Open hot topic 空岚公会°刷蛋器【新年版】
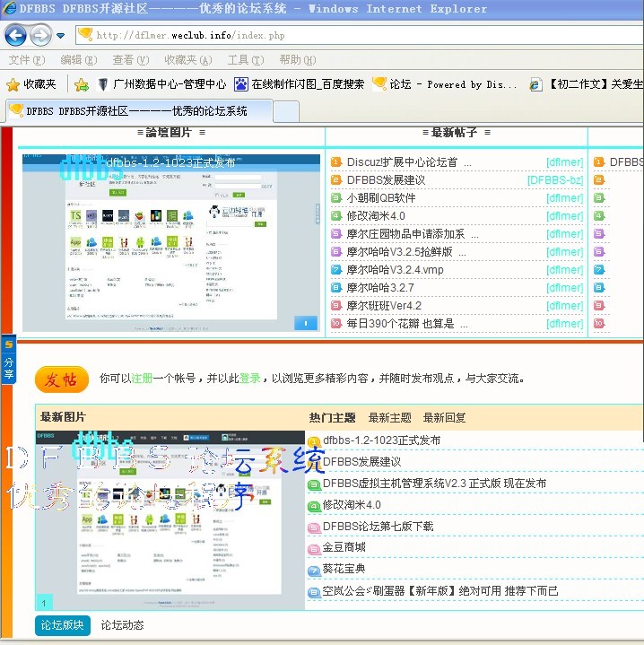This screenshot has width=644, height=645. [440, 591]
